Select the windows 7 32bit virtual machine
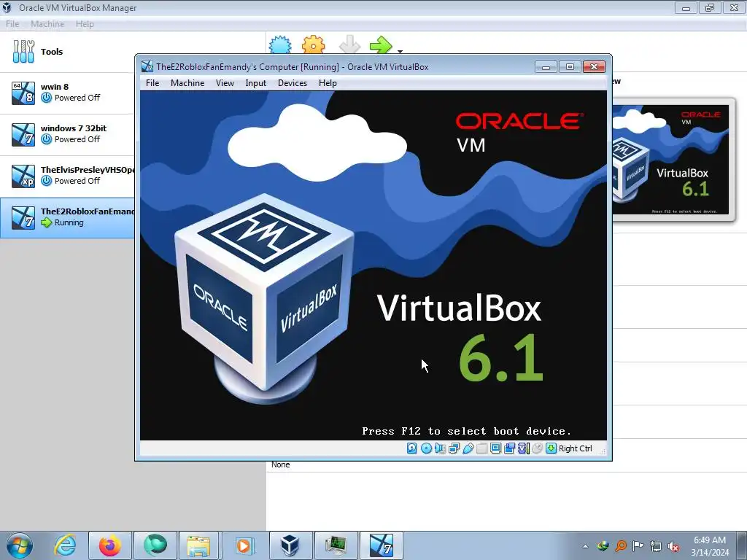The image size is (747, 560). 66,134
